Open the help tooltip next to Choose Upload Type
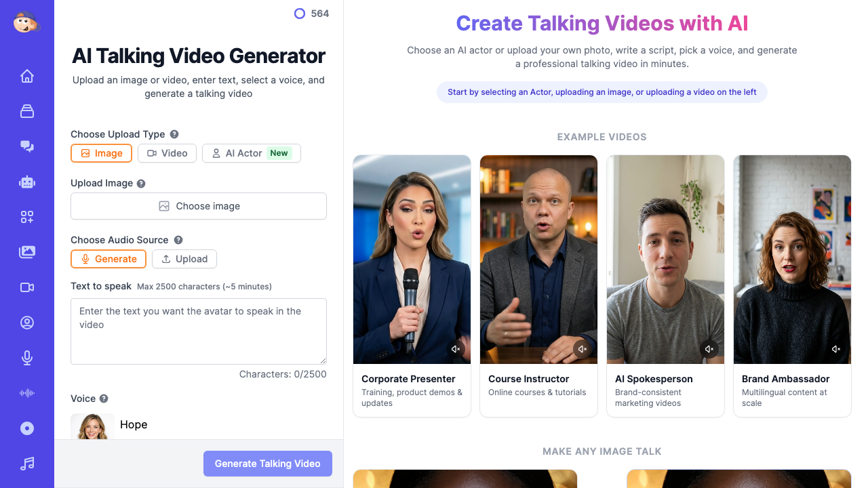The image size is (868, 488). coord(174,134)
